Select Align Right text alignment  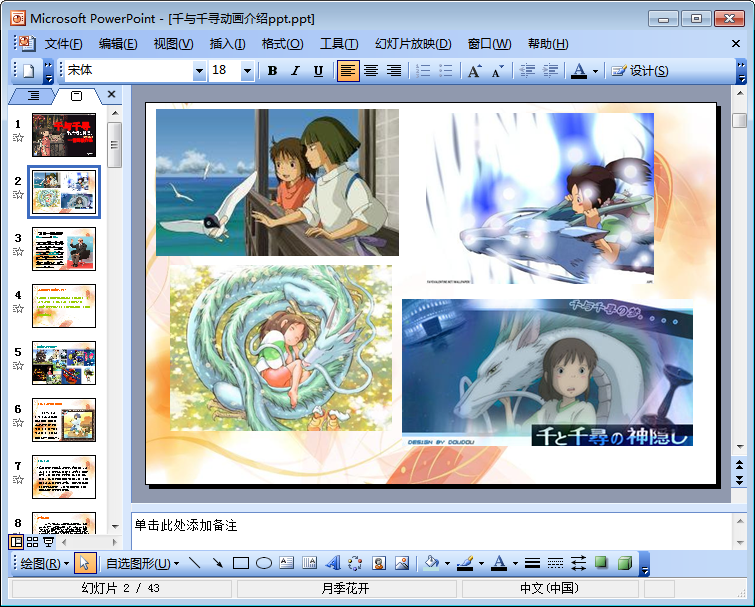[x=394, y=71]
